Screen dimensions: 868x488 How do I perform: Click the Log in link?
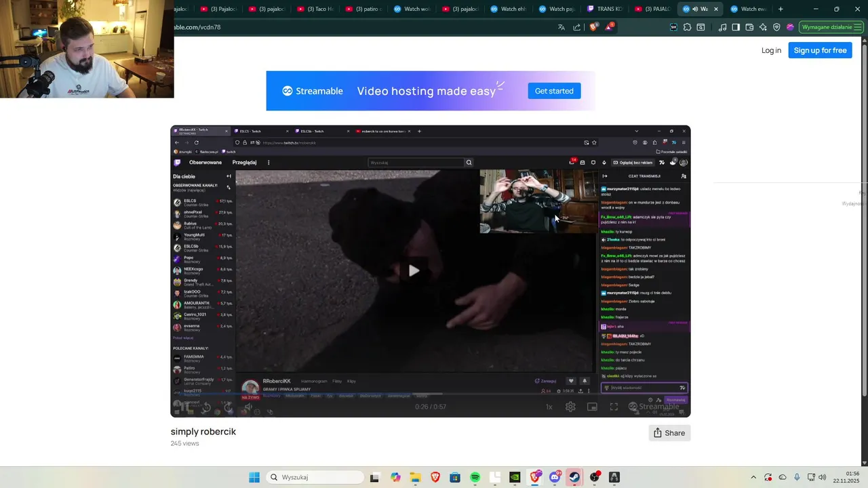pyautogui.click(x=771, y=50)
